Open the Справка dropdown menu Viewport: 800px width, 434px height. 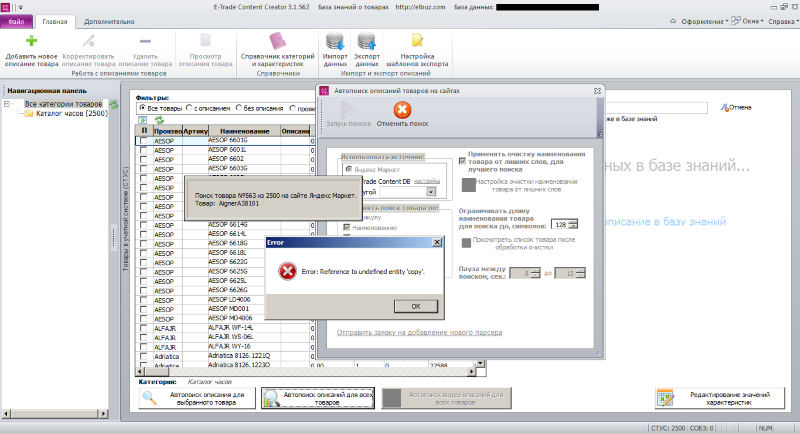[783, 21]
